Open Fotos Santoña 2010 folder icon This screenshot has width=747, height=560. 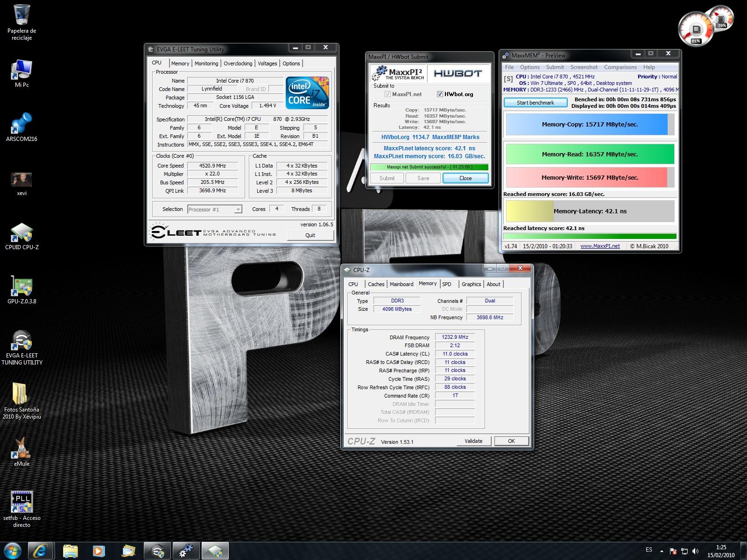(x=21, y=401)
